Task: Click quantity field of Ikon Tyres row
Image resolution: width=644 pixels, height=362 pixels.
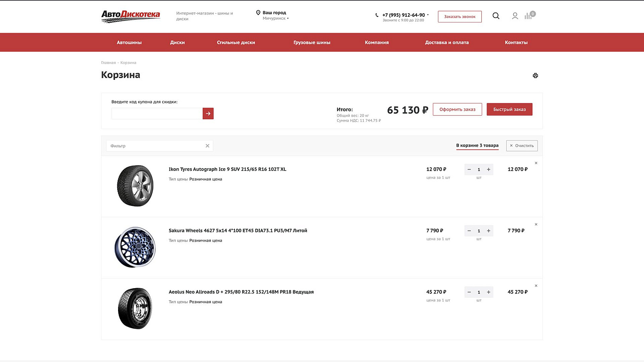Action: (479, 169)
